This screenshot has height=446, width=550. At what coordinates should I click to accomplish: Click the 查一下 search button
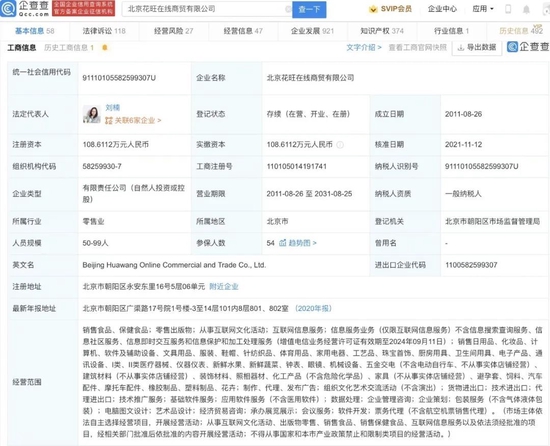309,9
